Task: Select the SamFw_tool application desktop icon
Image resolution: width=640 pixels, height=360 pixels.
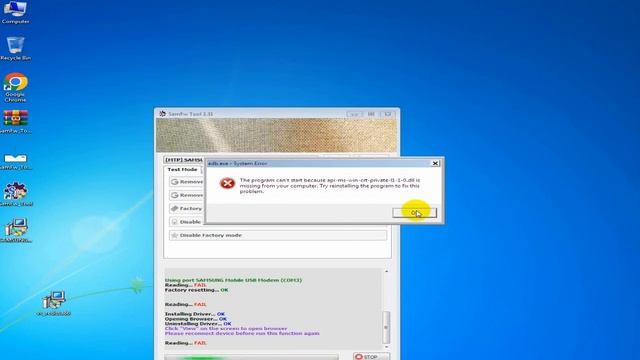Action: click(x=16, y=194)
